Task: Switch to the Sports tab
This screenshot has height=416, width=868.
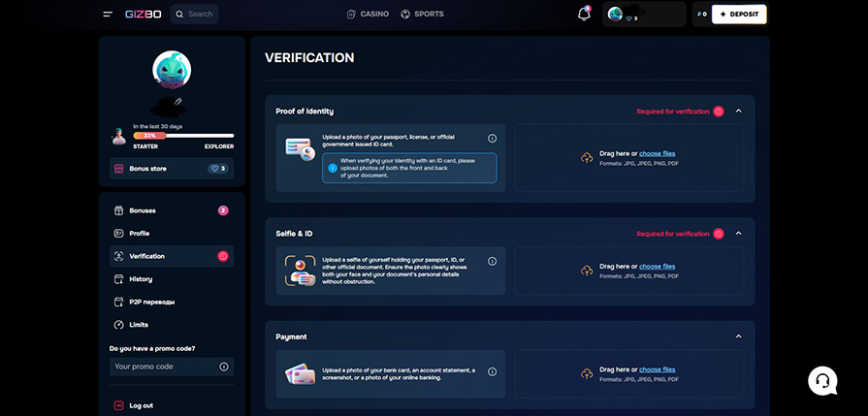Action: coord(422,15)
